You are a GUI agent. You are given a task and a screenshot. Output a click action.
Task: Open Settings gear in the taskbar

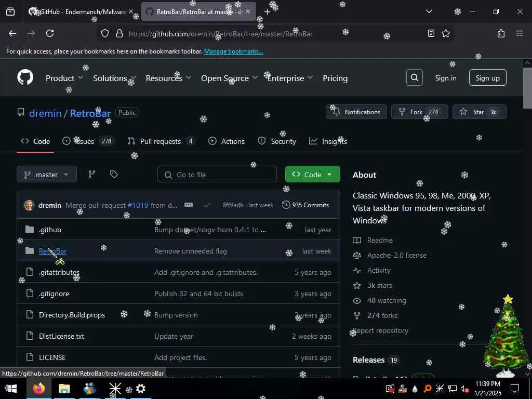(x=140, y=389)
